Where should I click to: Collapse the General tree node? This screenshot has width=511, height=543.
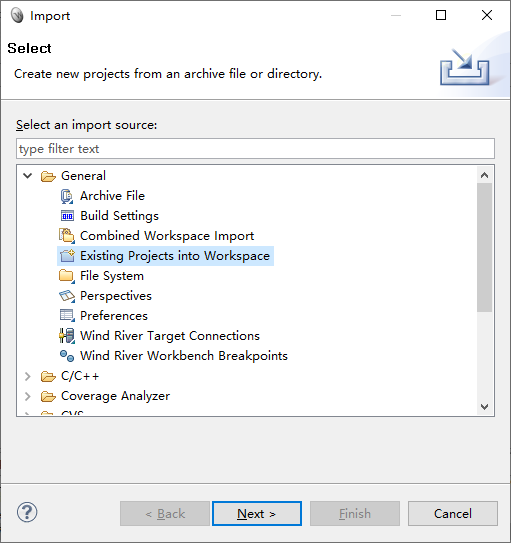(28, 176)
